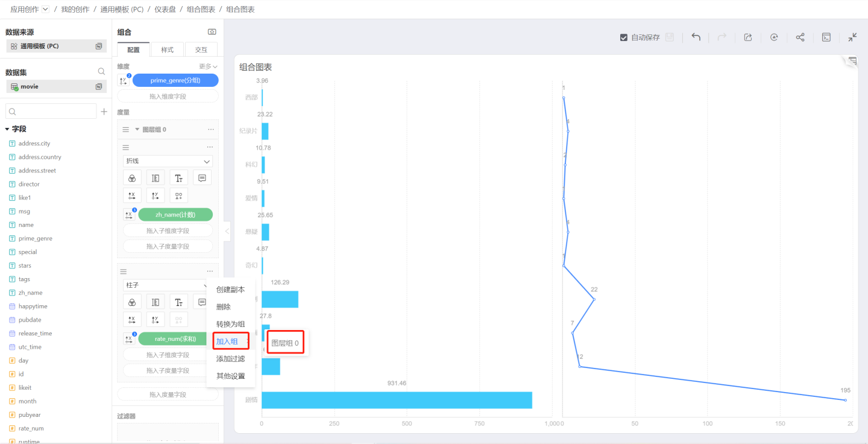This screenshot has width=868, height=444.
Task: Toggle the 自动保存 checkbox
Action: click(624, 37)
